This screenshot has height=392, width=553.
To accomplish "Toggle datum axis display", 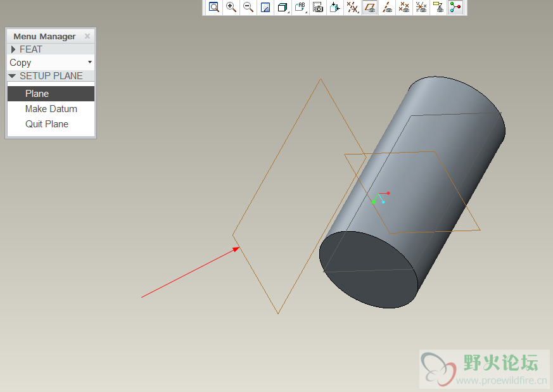I will (x=387, y=7).
